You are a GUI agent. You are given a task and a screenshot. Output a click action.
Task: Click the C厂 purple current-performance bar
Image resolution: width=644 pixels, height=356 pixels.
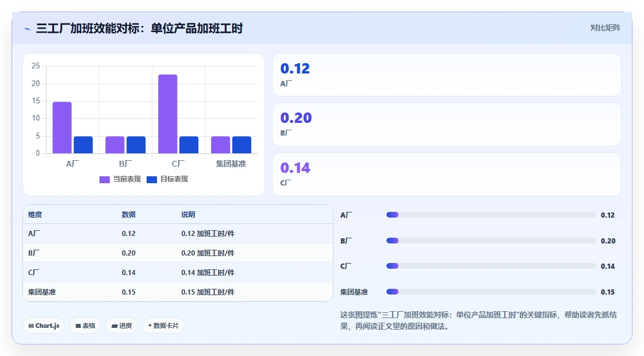[167, 114]
